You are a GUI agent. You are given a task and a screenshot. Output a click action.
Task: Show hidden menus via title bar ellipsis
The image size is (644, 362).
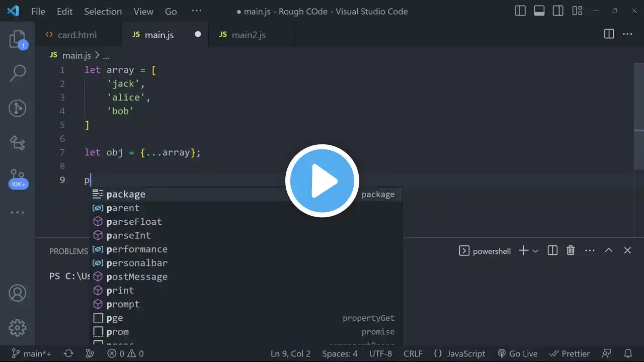click(x=197, y=11)
